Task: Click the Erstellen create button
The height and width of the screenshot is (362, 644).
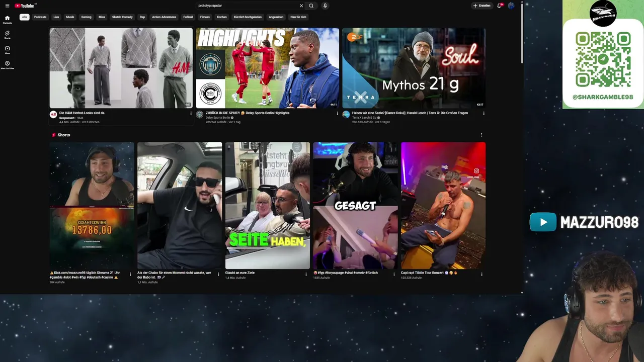Action: pos(482,6)
